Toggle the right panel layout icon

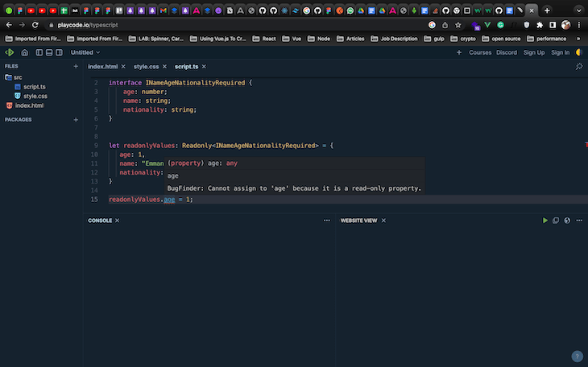[x=60, y=52]
